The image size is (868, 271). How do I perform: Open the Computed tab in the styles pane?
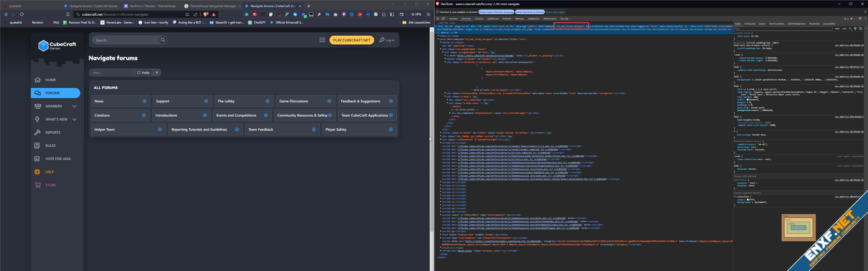click(749, 24)
